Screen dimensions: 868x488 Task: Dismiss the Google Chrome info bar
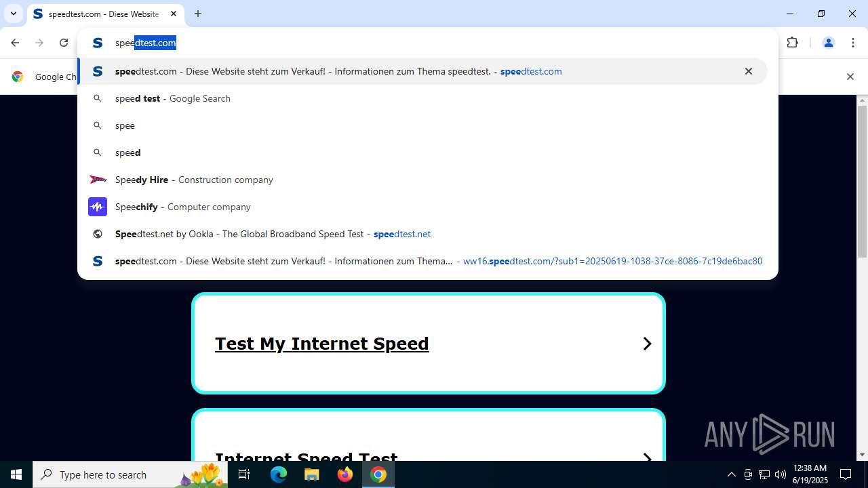point(850,77)
